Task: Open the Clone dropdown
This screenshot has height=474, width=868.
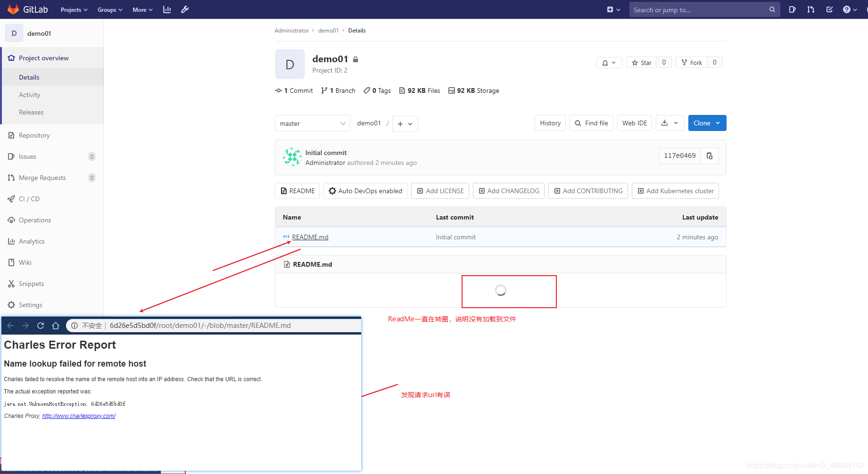Action: point(707,123)
